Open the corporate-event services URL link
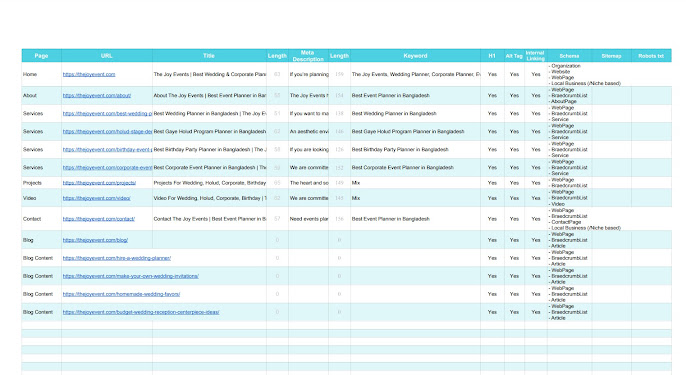The height and width of the screenshot is (375, 686). coord(107,167)
